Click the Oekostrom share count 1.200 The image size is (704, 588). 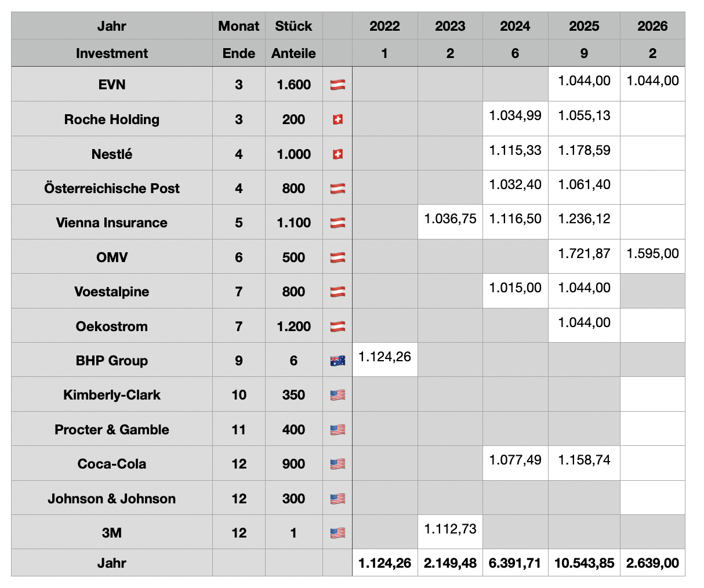[x=293, y=326]
